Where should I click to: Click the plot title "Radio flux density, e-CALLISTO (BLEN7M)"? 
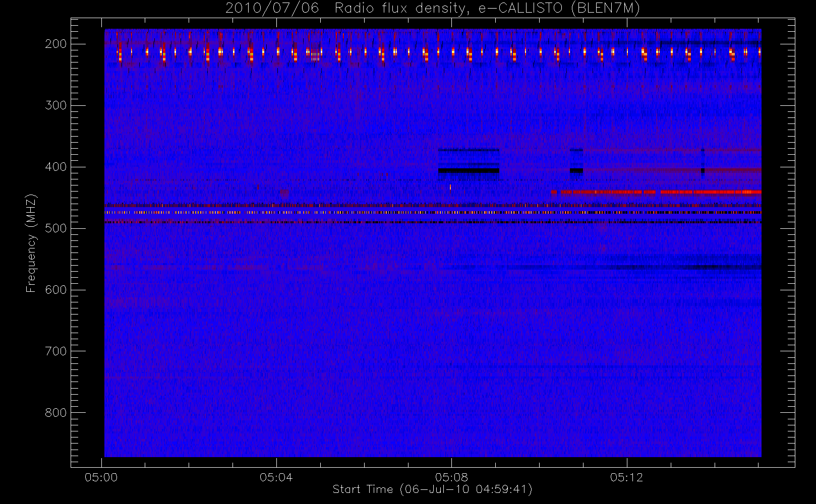pos(487,9)
